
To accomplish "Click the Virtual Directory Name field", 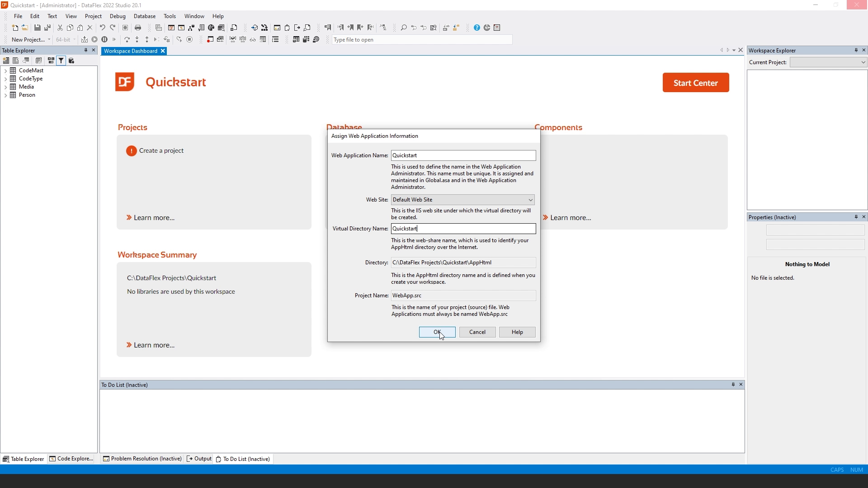I will [x=463, y=229].
